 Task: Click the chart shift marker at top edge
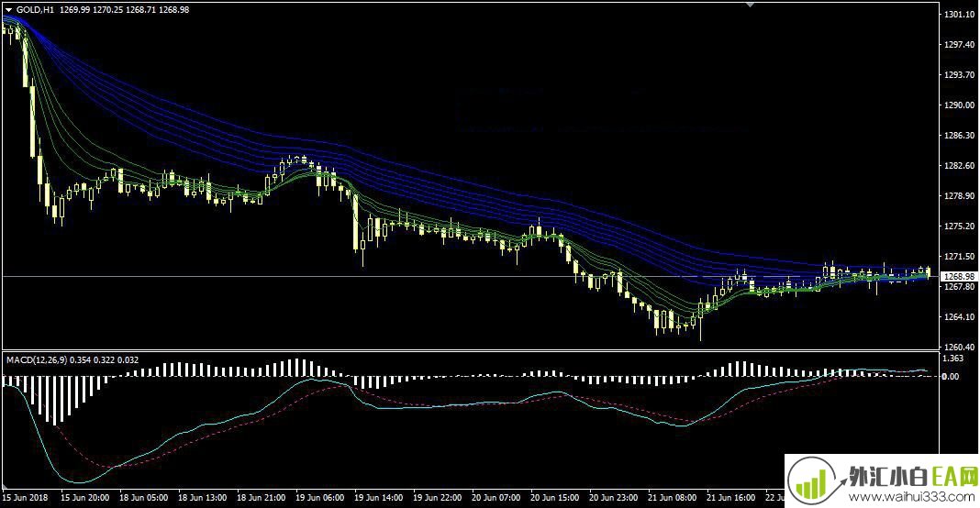pos(750,5)
